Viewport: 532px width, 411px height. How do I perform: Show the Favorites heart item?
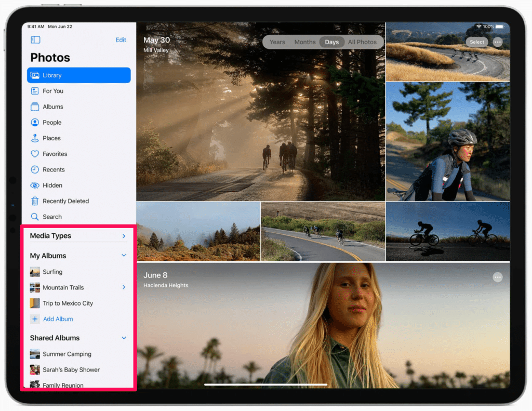coord(55,154)
